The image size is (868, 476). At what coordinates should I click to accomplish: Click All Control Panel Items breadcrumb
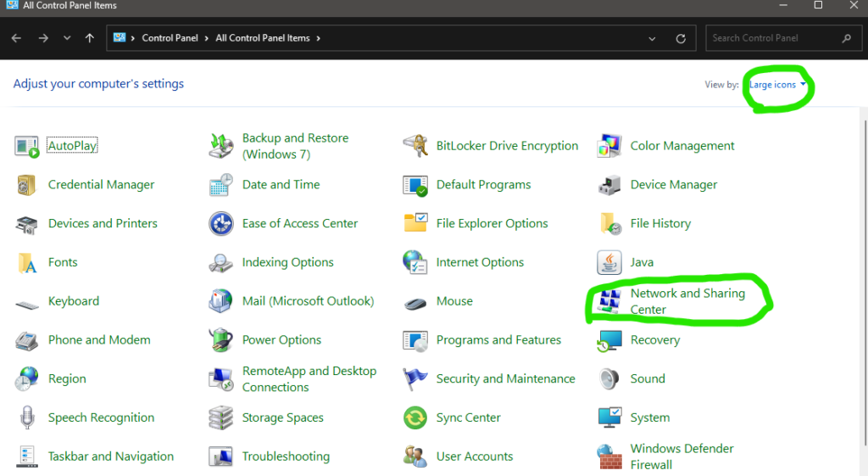pyautogui.click(x=263, y=38)
